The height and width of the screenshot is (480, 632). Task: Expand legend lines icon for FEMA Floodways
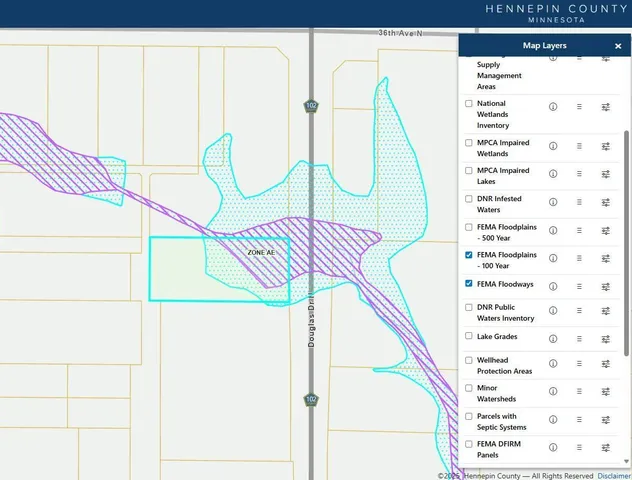tap(579, 284)
